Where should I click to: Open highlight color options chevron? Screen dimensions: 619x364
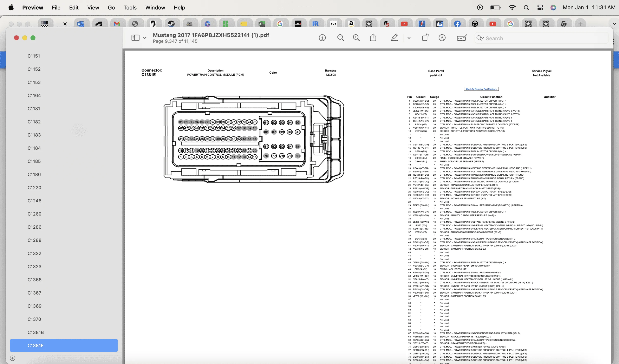click(409, 38)
